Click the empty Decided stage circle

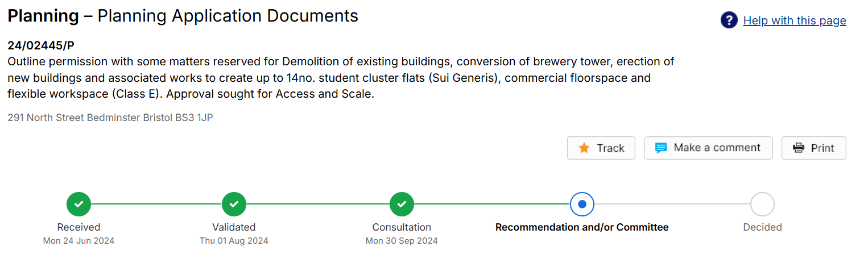[762, 204]
